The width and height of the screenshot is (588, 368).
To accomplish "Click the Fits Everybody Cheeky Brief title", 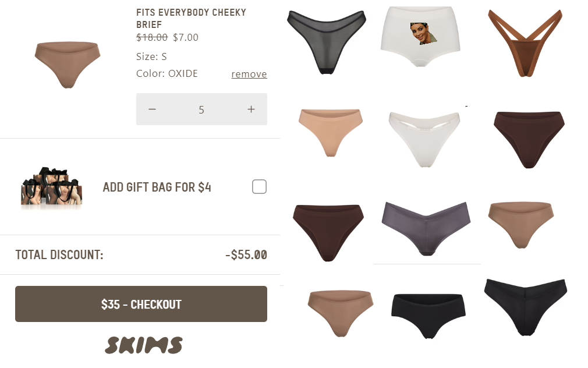I will click(x=191, y=19).
